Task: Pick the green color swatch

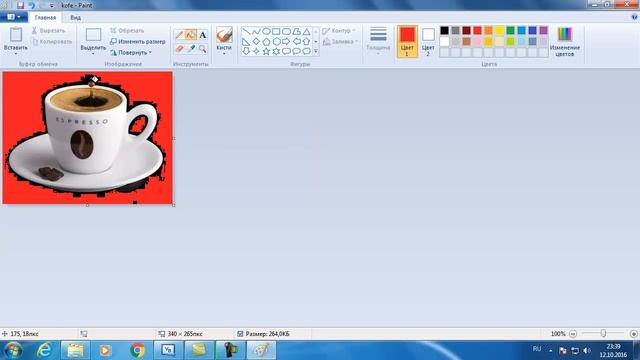Action: 511,31
